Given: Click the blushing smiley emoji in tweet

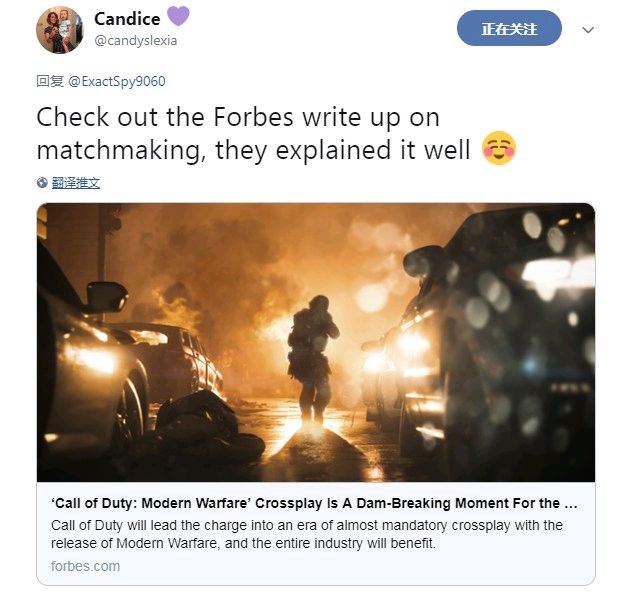Looking at the screenshot, I should point(499,148).
